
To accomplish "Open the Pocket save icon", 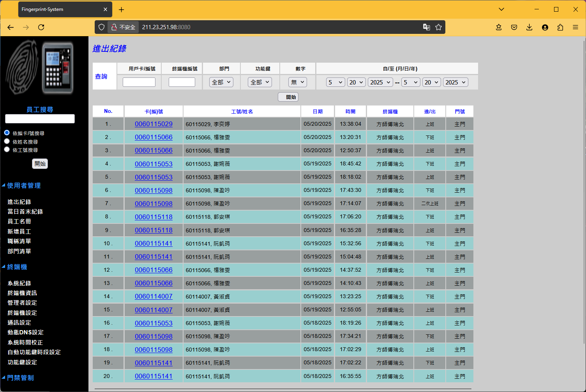I will click(x=514, y=27).
